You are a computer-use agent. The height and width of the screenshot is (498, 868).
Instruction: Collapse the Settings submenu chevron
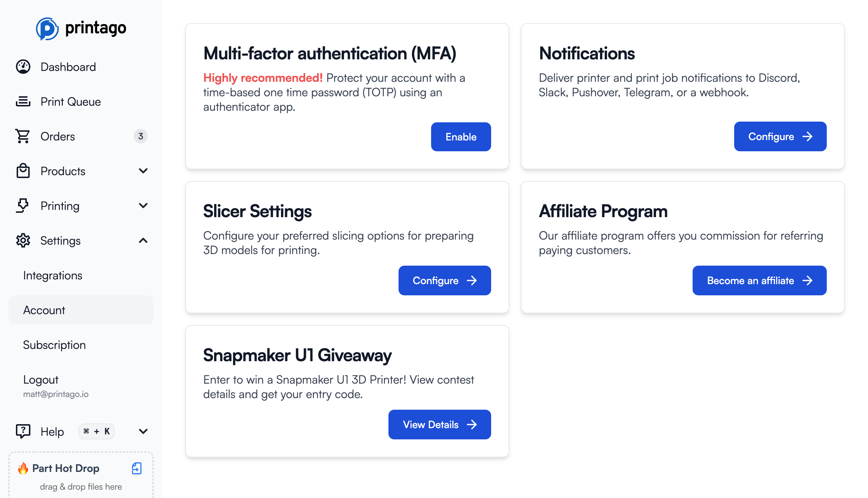[x=143, y=240]
